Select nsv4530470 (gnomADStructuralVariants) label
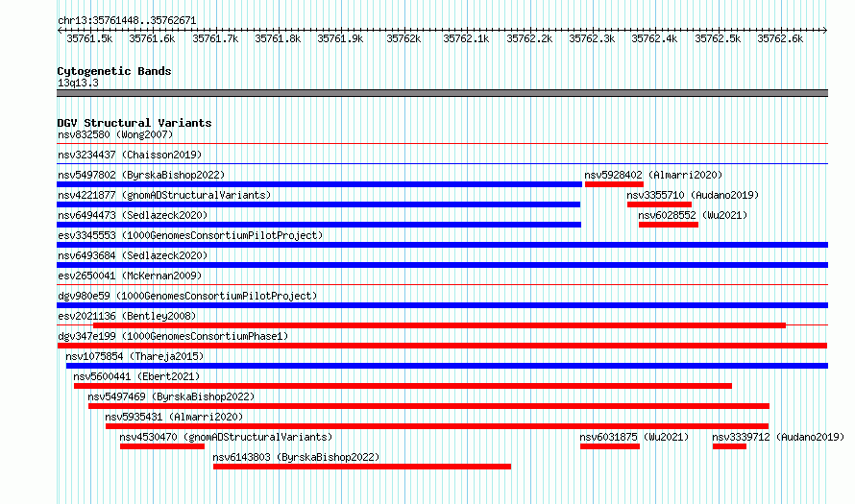Image resolution: width=855 pixels, height=504 pixels. pos(226,437)
